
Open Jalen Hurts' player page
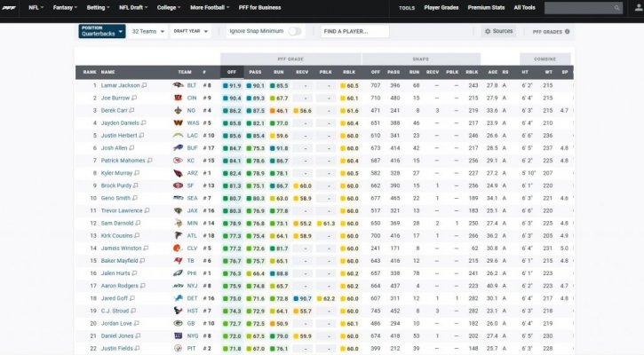[115, 273]
